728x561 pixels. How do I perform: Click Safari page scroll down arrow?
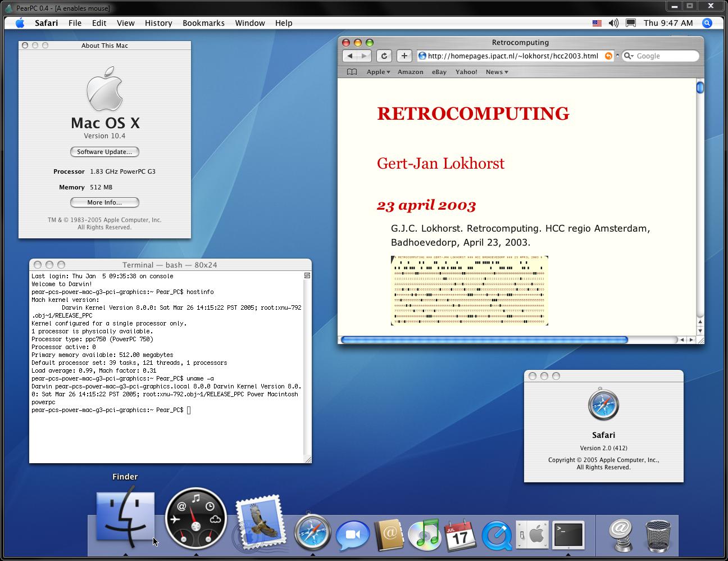tap(700, 332)
